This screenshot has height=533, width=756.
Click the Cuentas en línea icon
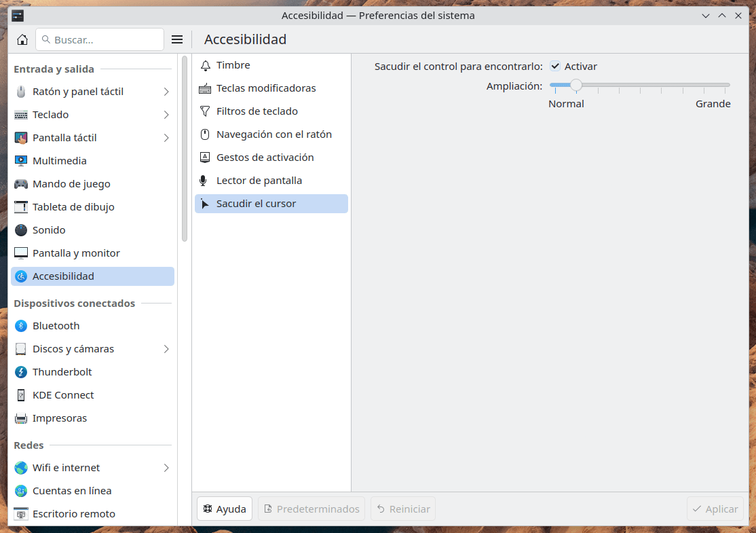[21, 491]
